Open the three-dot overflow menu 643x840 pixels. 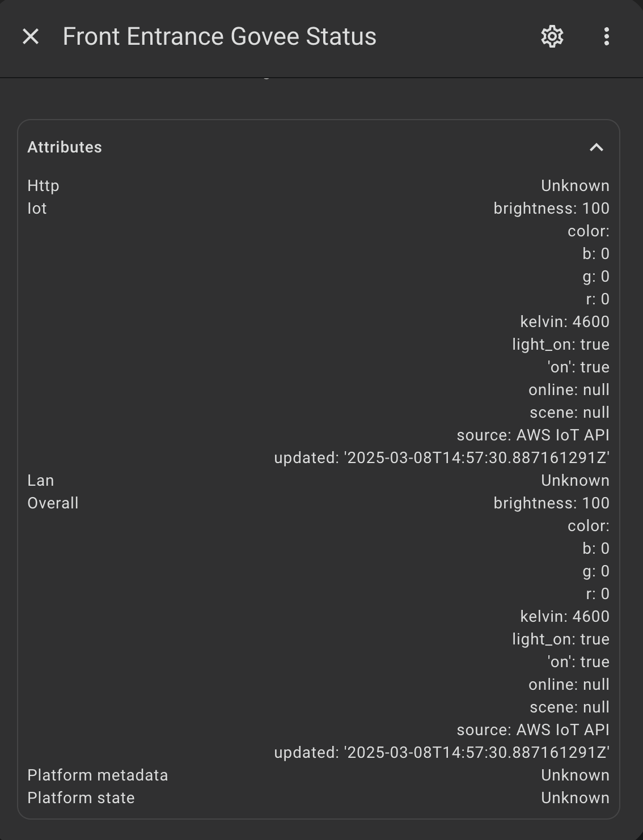[x=606, y=37]
